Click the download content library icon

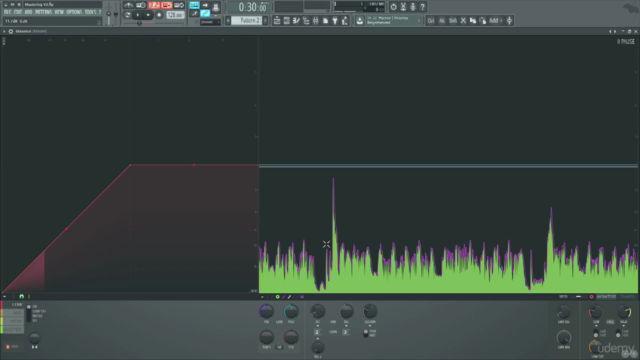360,20
